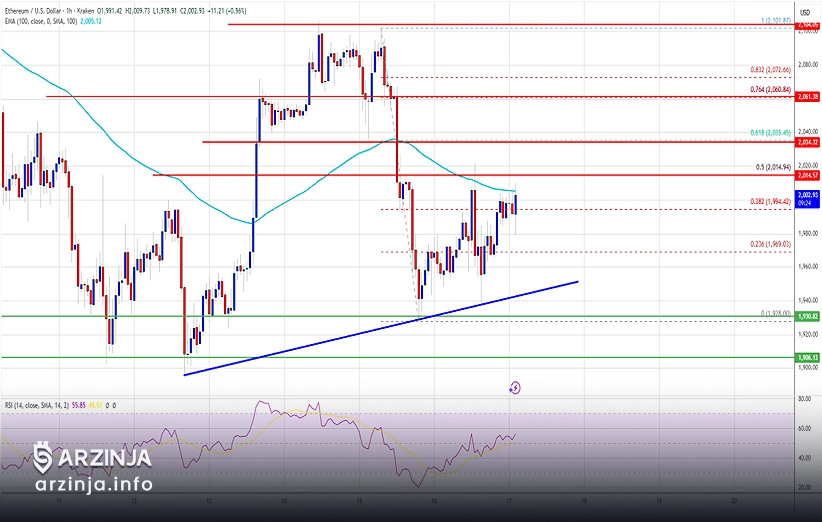
Task: Click the green 1,930.82 support price label
Action: tap(807, 316)
